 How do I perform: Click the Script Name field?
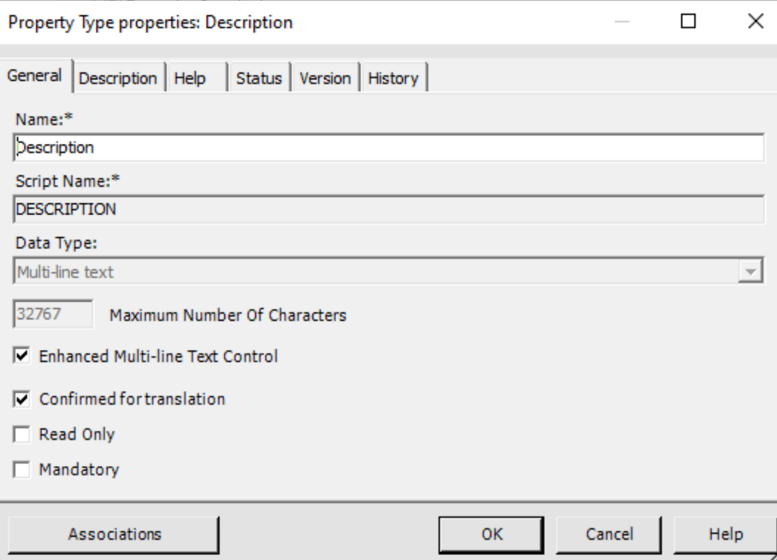[x=389, y=209]
